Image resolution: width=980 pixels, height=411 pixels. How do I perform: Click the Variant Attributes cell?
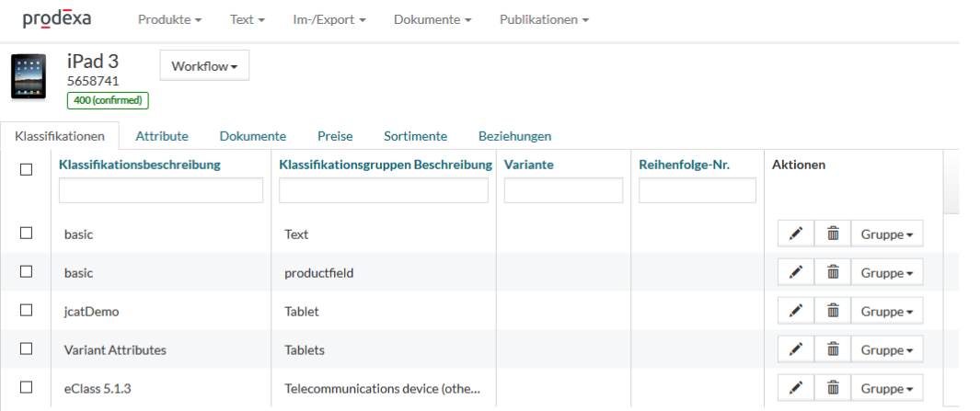(115, 349)
